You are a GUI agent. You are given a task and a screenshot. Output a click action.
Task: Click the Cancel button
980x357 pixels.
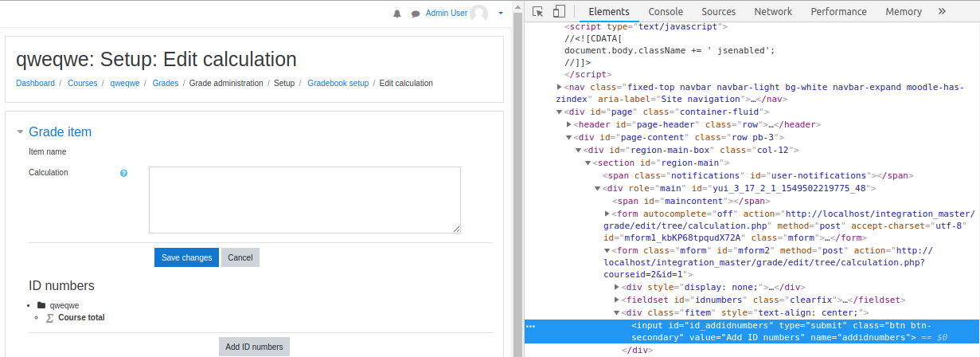[240, 257]
